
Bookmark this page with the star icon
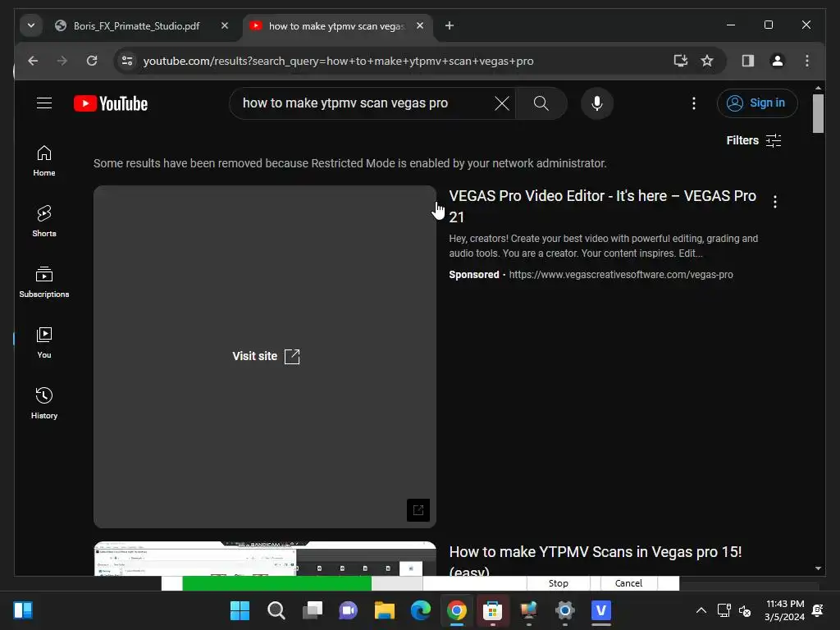707,61
